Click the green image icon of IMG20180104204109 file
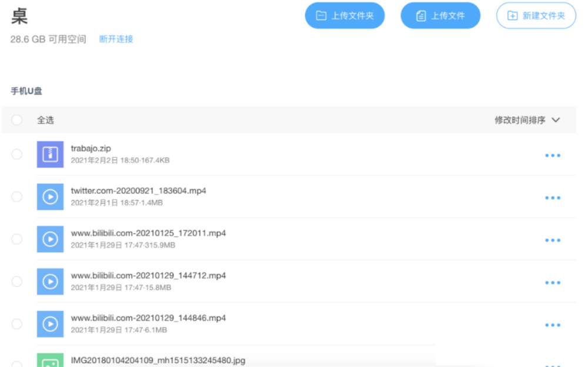588x367 pixels. [50, 361]
